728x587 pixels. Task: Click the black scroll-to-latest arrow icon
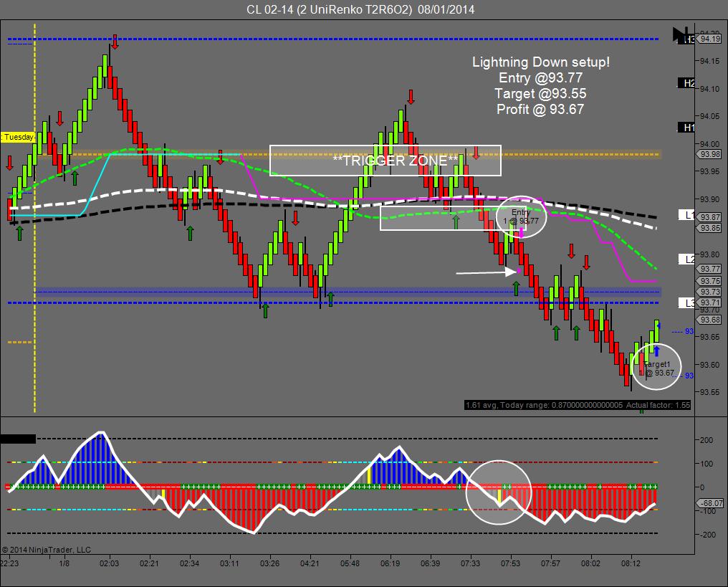coord(679,35)
